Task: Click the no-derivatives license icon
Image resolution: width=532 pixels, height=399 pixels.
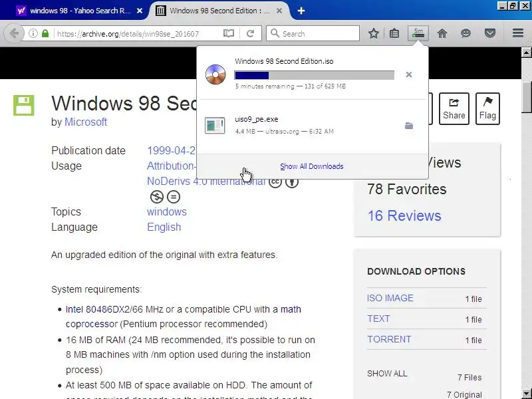Action: coord(174,197)
